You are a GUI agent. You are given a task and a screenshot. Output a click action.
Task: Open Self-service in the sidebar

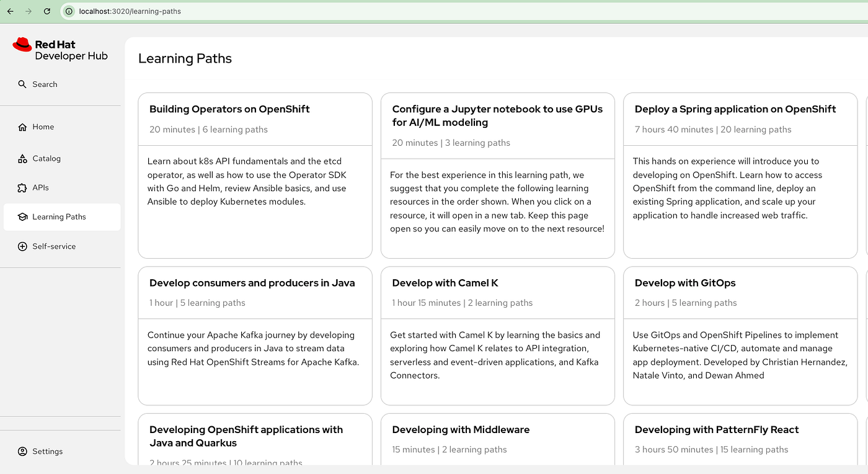[62, 246]
